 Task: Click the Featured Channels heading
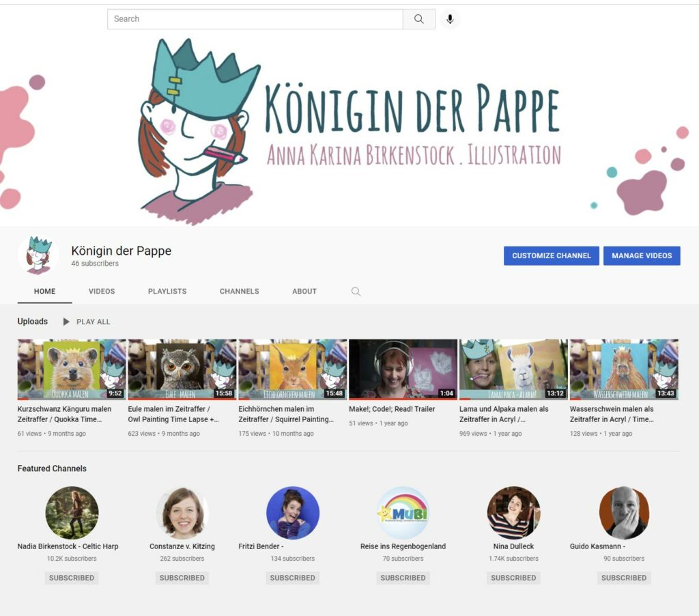(52, 468)
